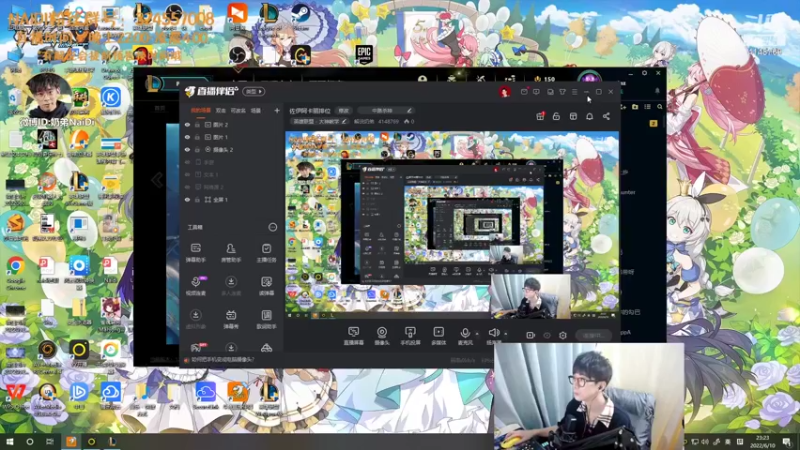Switch to the second scene tab
The height and width of the screenshot is (450, 800).
click(221, 110)
